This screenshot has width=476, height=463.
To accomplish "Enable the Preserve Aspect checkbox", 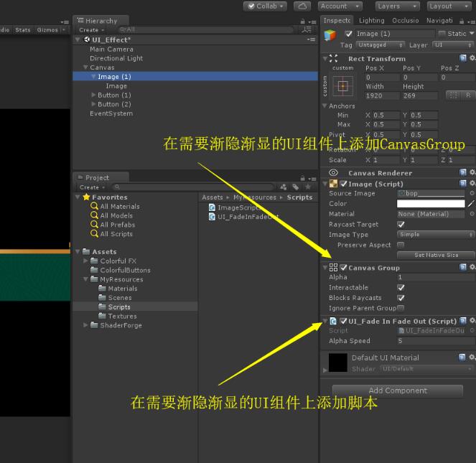I will click(x=401, y=245).
